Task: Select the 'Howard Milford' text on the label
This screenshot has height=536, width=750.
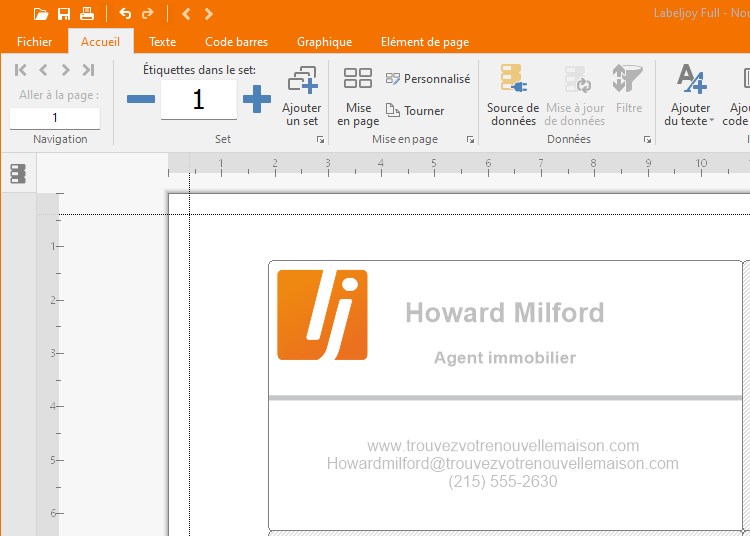Action: (x=505, y=312)
